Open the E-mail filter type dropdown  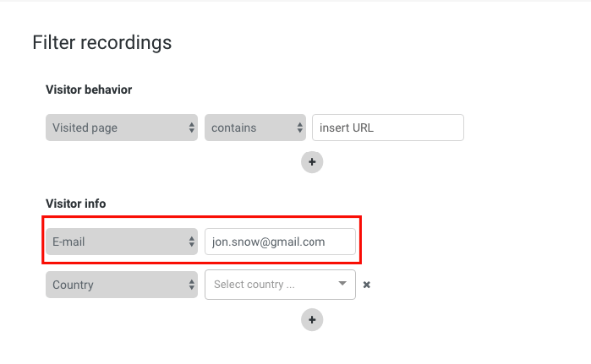pos(122,242)
